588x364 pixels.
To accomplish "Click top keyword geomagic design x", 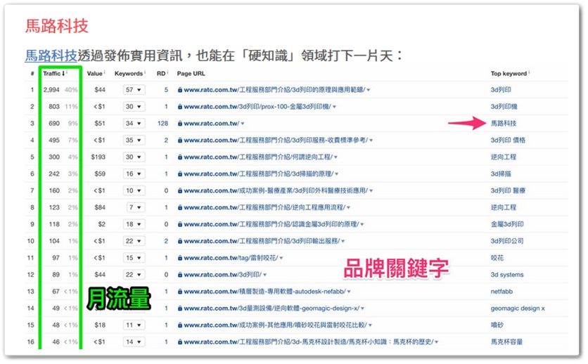I will 518,308.
